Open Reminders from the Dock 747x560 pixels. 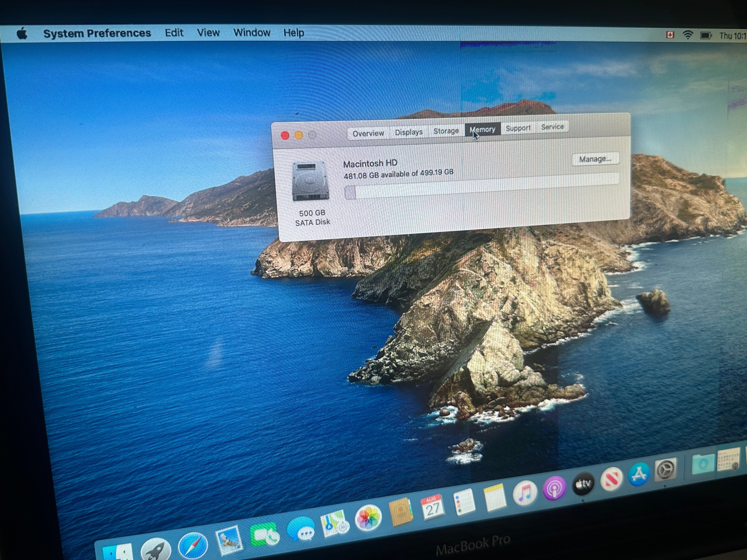click(464, 502)
